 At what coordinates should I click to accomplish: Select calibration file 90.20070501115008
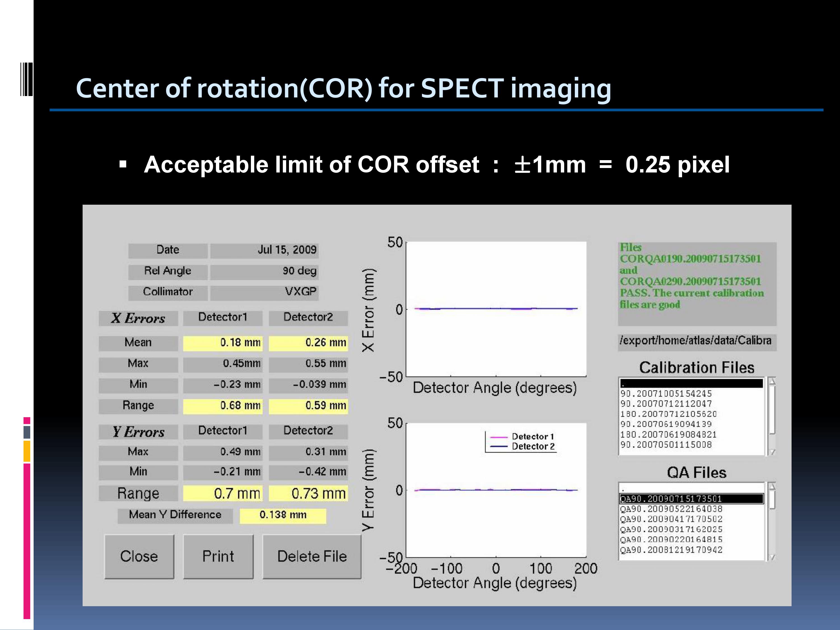666,445
